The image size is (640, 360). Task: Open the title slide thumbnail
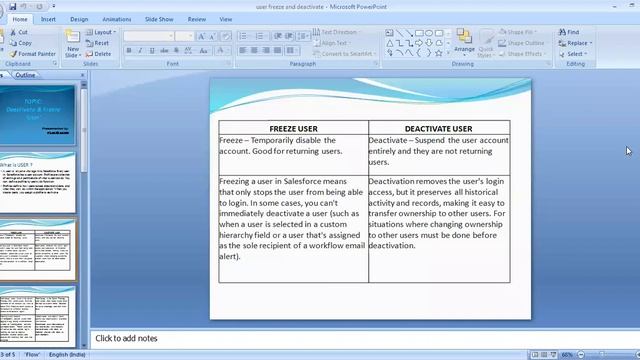coord(37,115)
